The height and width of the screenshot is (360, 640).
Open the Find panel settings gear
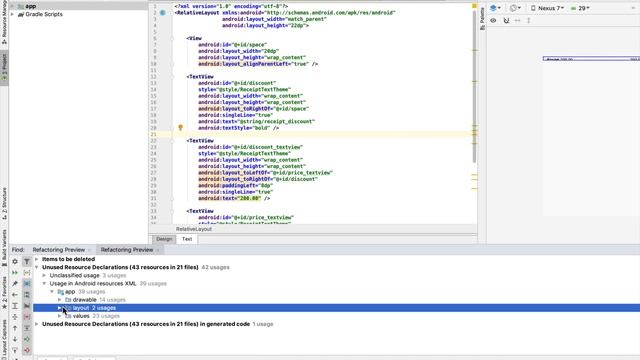(x=15, y=261)
